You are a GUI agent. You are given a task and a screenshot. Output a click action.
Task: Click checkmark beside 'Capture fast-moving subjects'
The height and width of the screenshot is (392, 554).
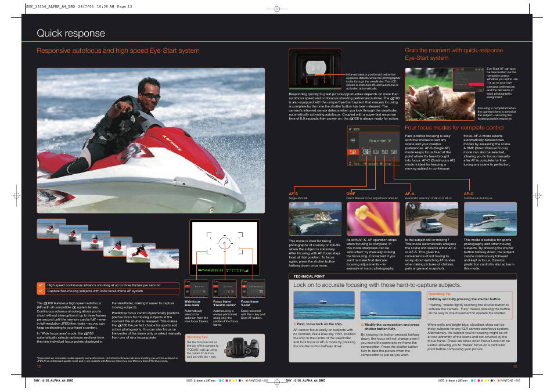pyautogui.click(x=41, y=291)
